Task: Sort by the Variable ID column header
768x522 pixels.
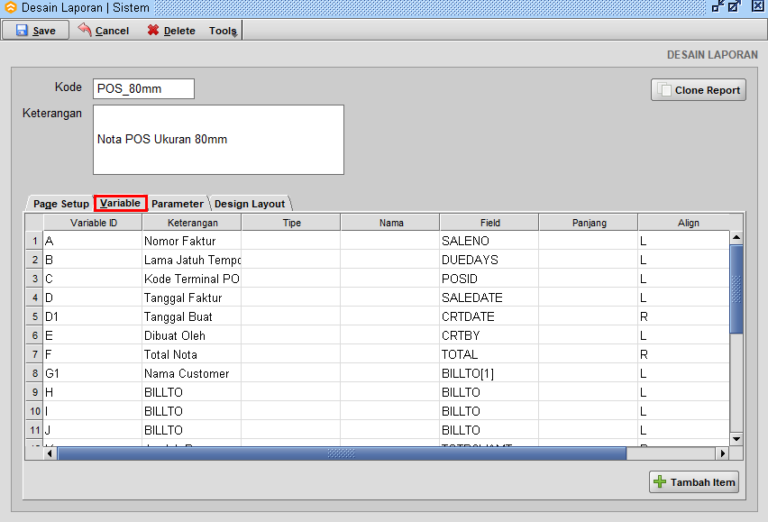Action: tap(92, 223)
